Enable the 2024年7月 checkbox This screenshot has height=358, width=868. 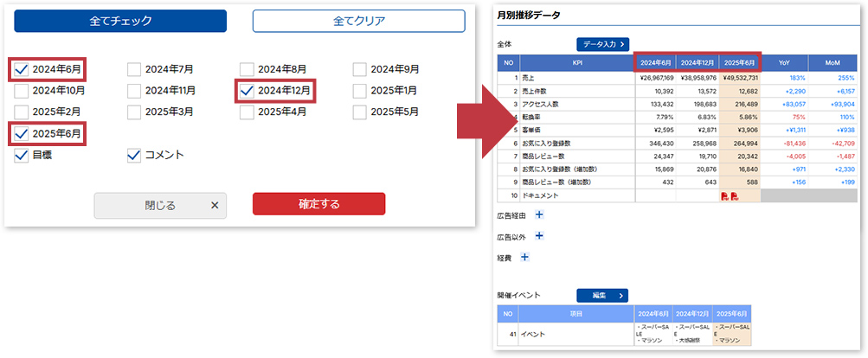(134, 69)
